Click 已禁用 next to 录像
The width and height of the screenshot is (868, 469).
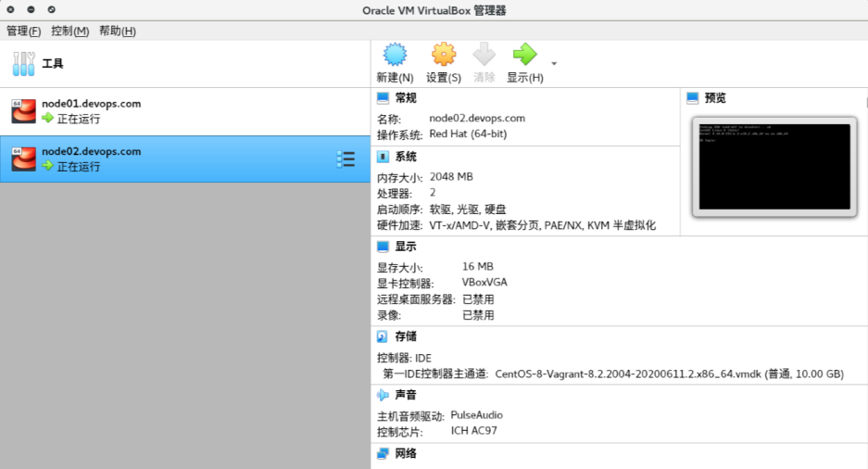478,315
